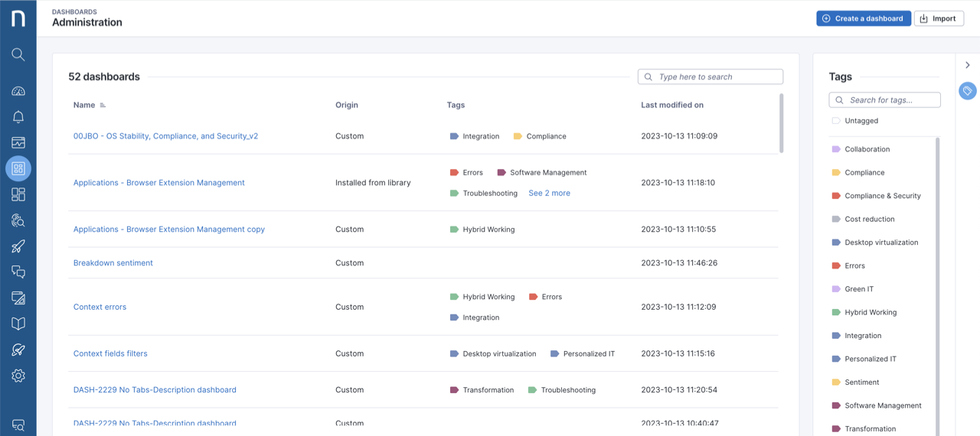Screen dimensions: 980x436
Task: Open the Breakdown sentiment dashboard link
Action: point(113,263)
